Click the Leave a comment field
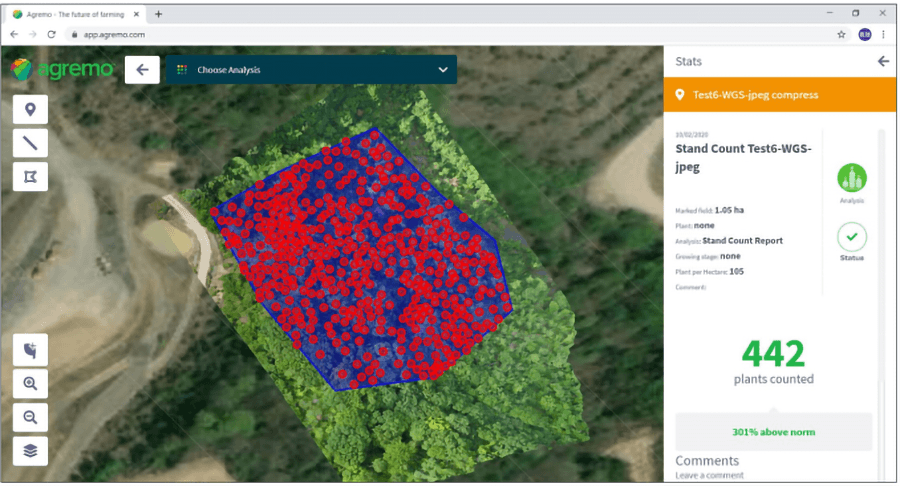Screen dimensions: 900x487 [709, 475]
